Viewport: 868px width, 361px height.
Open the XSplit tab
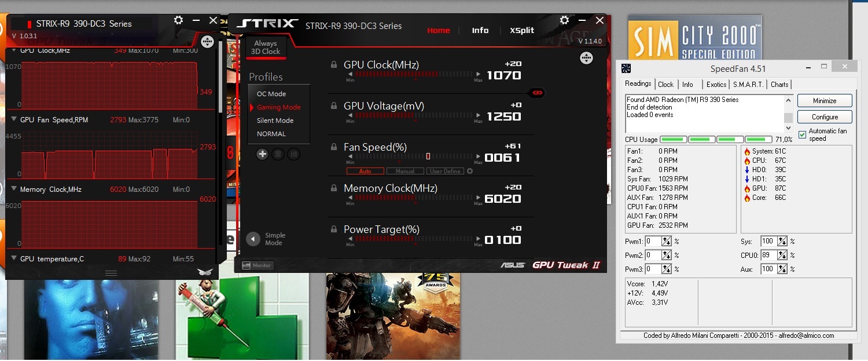[x=522, y=30]
